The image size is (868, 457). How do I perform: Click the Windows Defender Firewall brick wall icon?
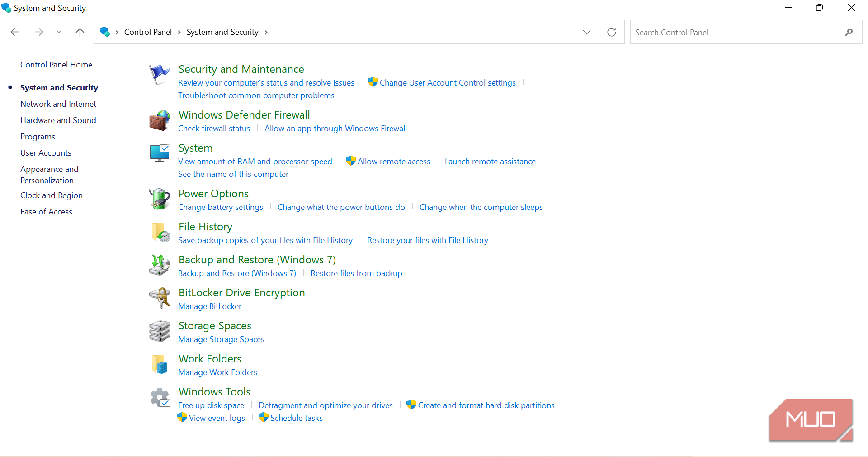pos(160,120)
